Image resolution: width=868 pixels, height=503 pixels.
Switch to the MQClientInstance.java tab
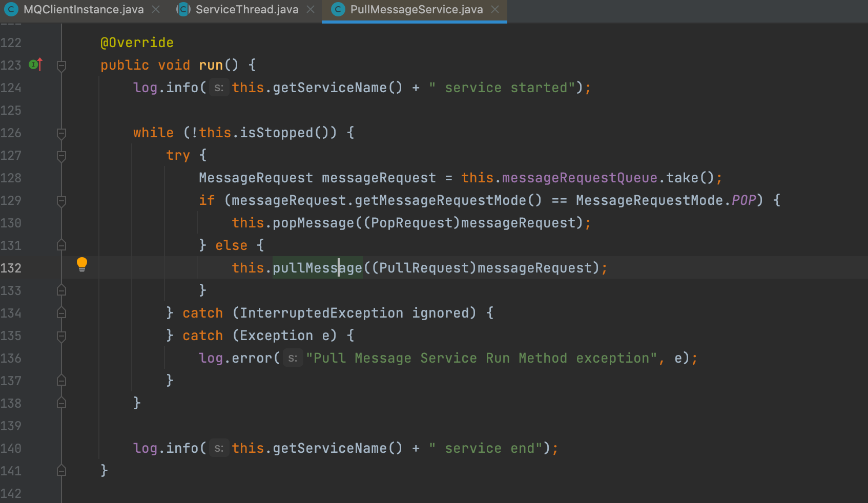pos(84,10)
